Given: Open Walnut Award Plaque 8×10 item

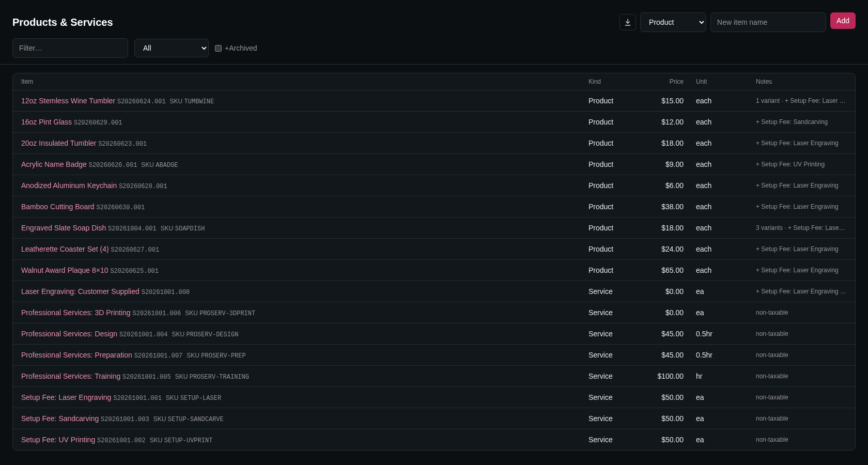Looking at the screenshot, I should tap(65, 270).
